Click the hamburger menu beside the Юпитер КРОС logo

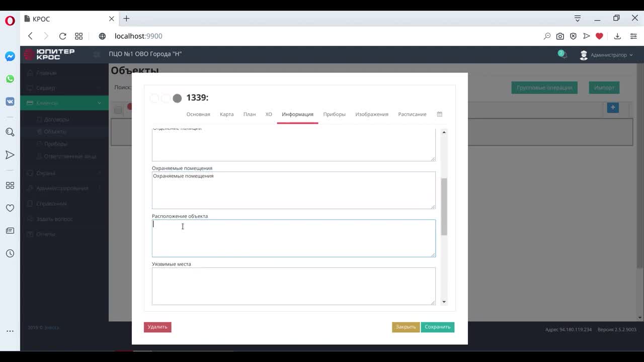click(x=97, y=54)
